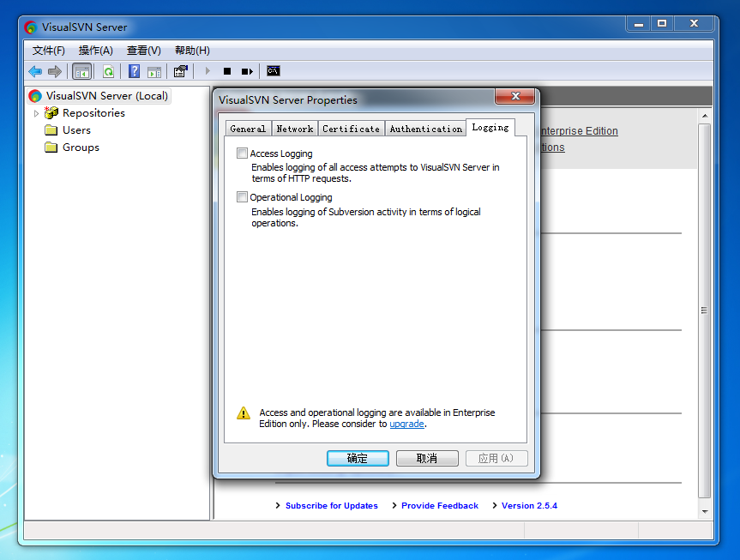The image size is (740, 560).
Task: Open the 文件(F) menu
Action: 49,51
